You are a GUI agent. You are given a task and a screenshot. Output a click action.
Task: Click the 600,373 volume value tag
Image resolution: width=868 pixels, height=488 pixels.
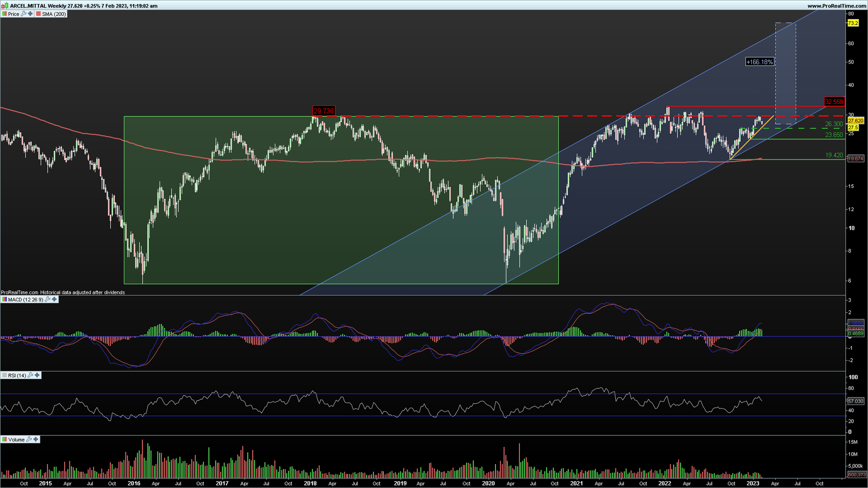(857, 475)
